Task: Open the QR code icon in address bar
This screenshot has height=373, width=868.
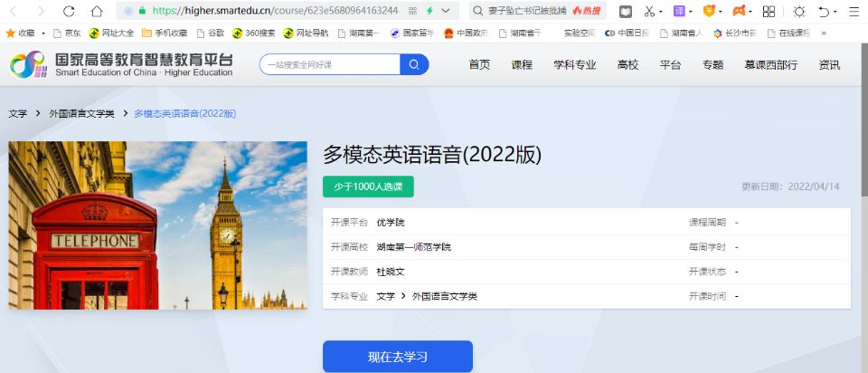Action: [x=413, y=11]
